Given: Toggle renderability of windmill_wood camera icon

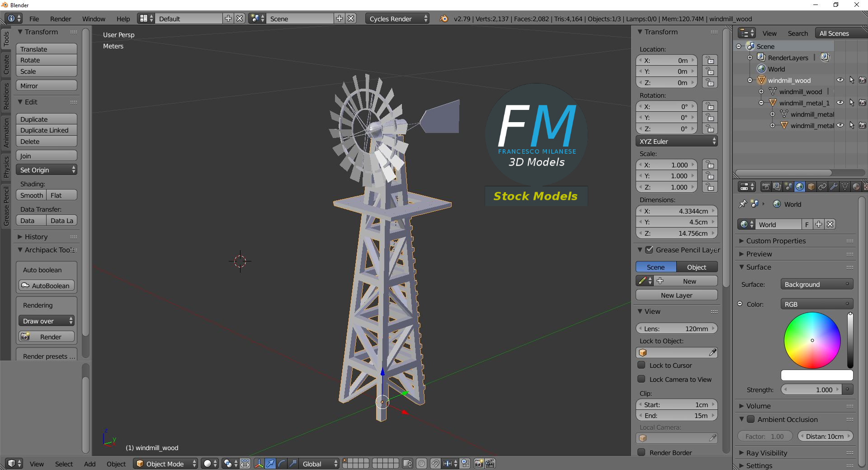Looking at the screenshot, I should point(863,80).
